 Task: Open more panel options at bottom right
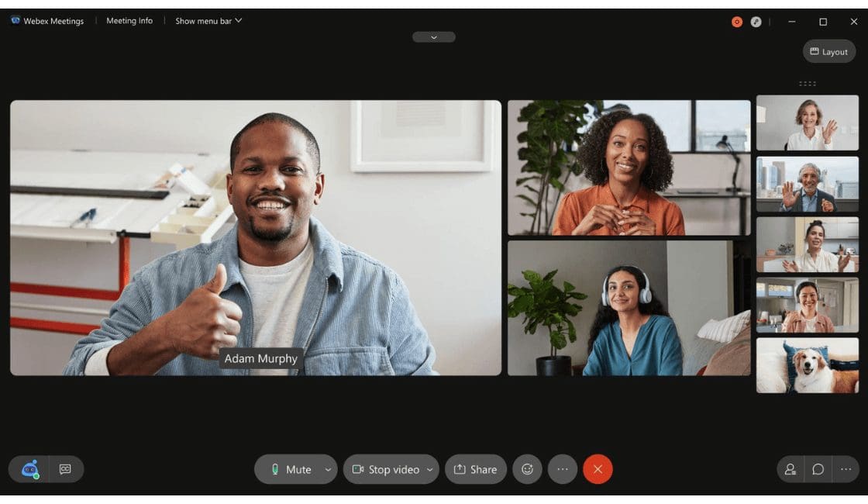click(846, 469)
